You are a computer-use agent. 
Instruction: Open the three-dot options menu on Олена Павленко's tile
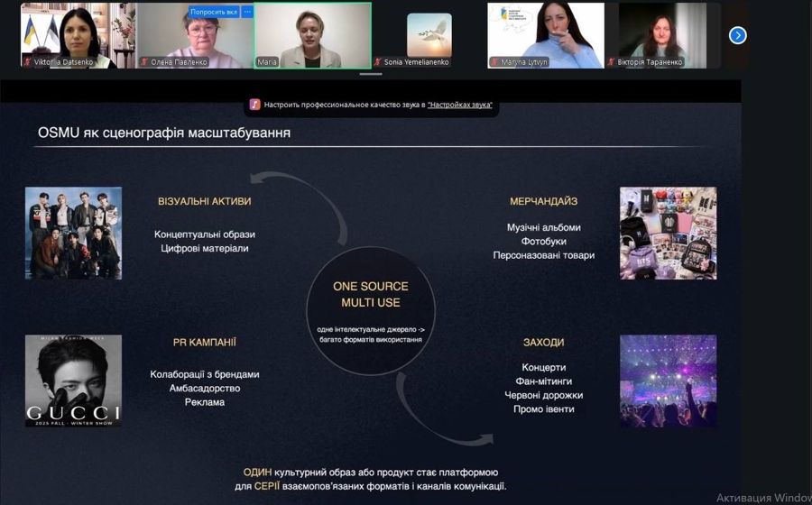pyautogui.click(x=247, y=12)
